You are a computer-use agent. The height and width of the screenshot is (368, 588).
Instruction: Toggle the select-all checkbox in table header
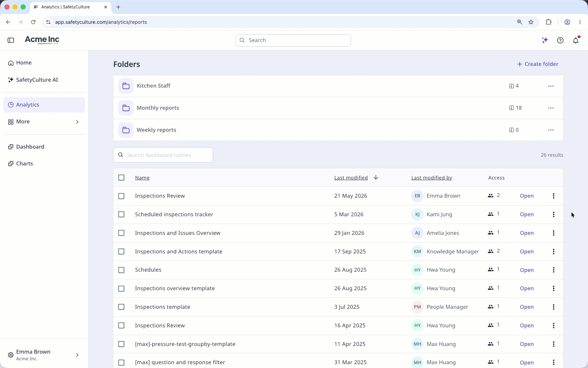click(121, 178)
